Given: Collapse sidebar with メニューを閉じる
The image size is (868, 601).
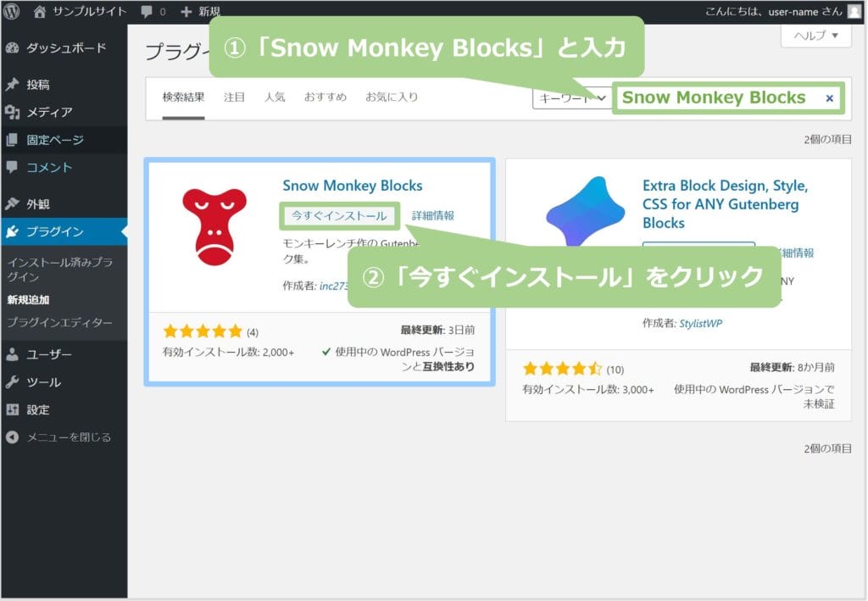Looking at the screenshot, I should coord(68,437).
